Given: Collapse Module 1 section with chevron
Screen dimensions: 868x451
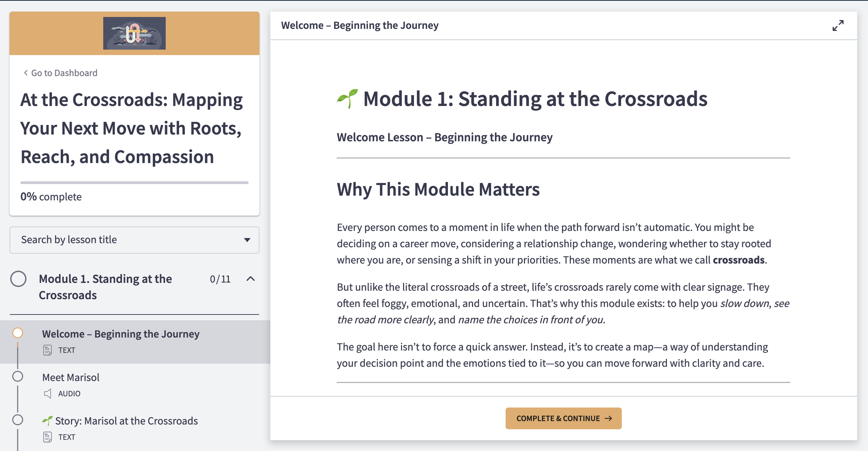Looking at the screenshot, I should click(x=250, y=279).
